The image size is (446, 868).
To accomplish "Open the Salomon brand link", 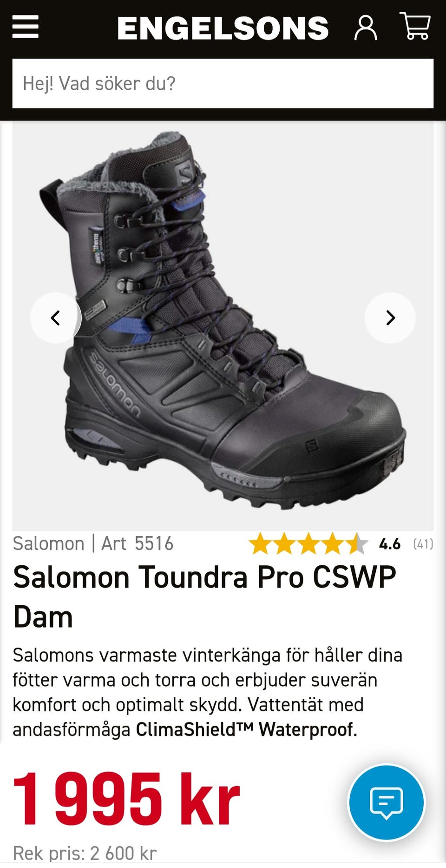I will (48, 543).
